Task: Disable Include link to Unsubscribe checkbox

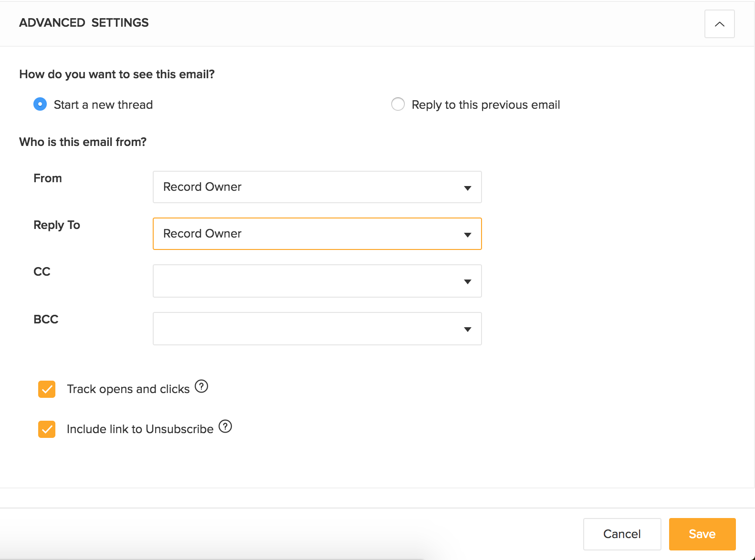Action: [x=47, y=429]
